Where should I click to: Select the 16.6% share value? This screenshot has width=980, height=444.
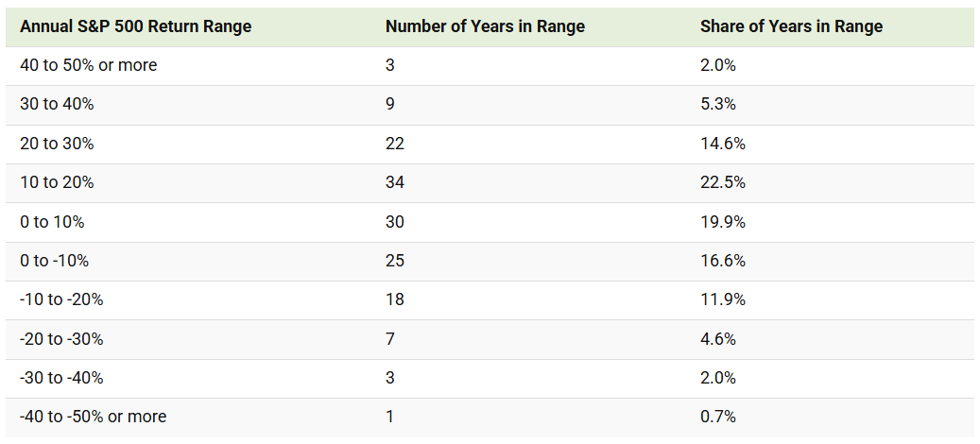coord(723,261)
